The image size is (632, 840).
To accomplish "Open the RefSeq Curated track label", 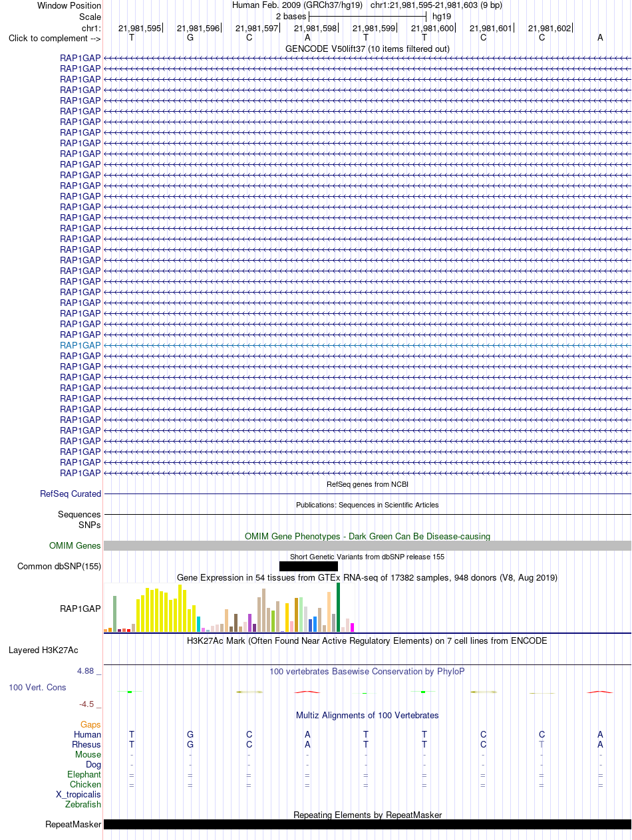I will click(x=71, y=493).
